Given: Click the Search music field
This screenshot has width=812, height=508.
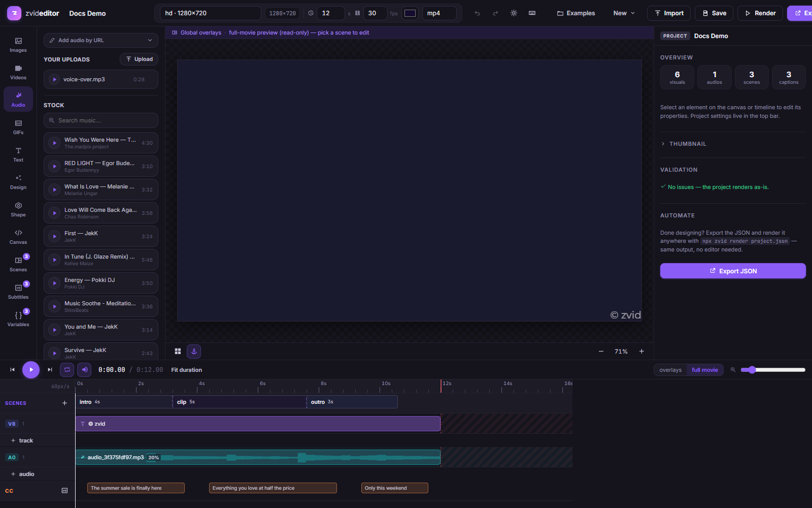Looking at the screenshot, I should tap(101, 120).
